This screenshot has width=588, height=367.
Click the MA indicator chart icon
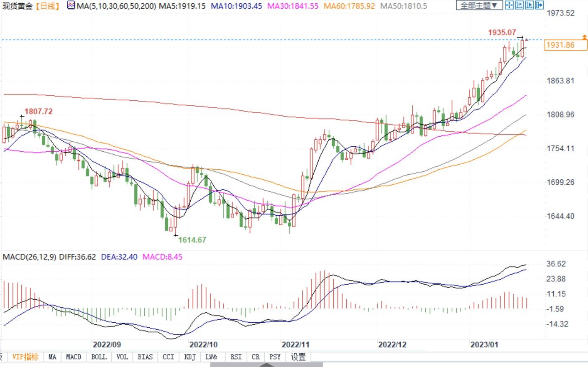point(71,6)
